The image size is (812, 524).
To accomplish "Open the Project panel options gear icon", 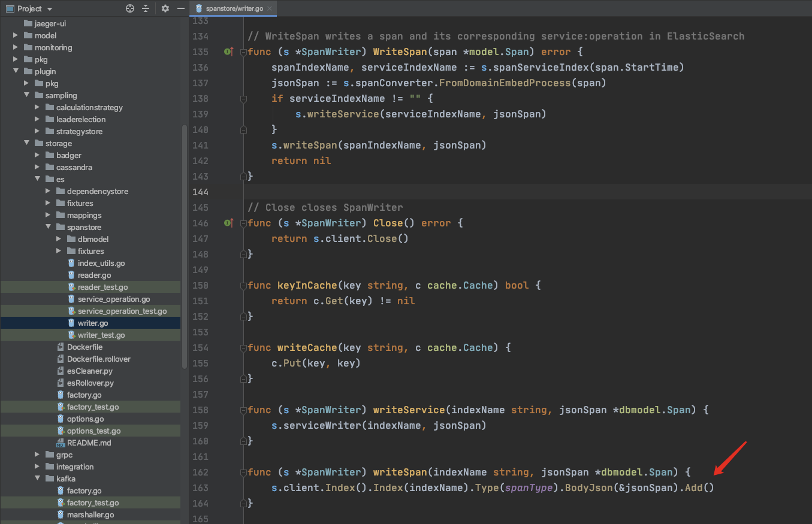I will point(165,8).
